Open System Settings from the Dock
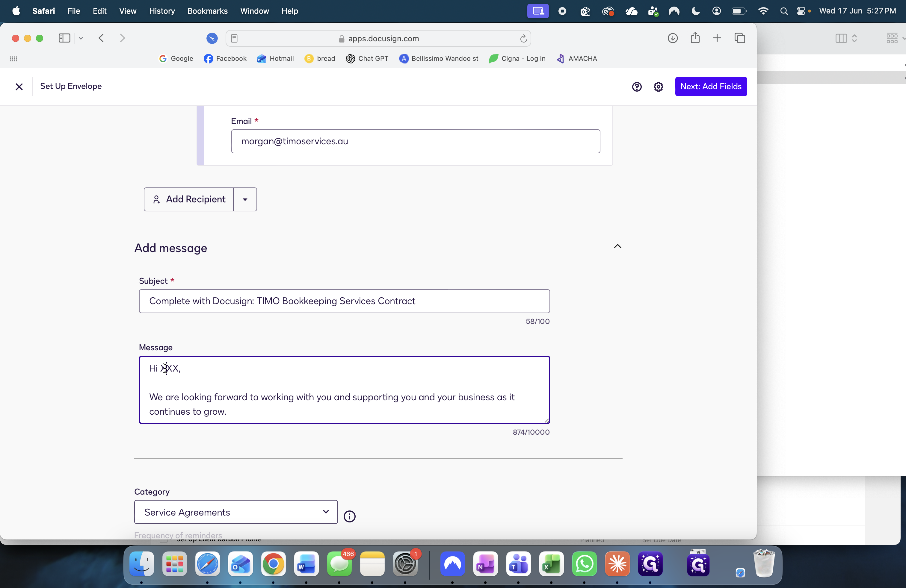906x588 pixels. coord(405,563)
